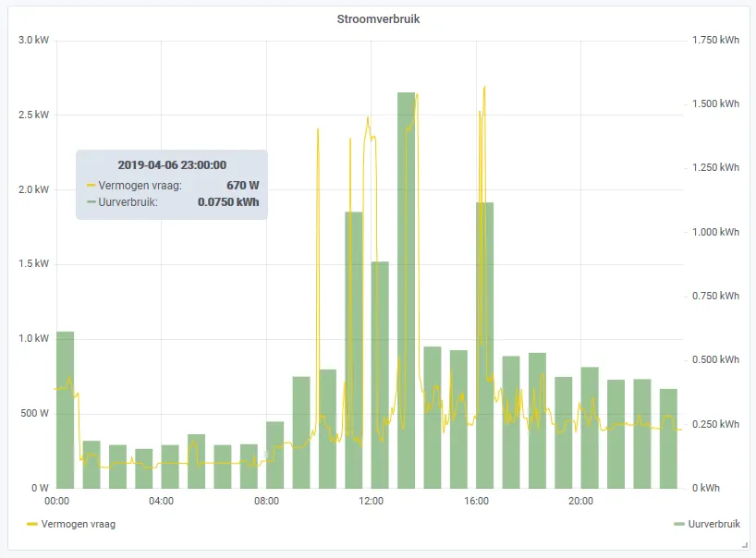The height and width of the screenshot is (558, 756).
Task: Click the 04:00 x-axis time label
Action: coord(161,501)
